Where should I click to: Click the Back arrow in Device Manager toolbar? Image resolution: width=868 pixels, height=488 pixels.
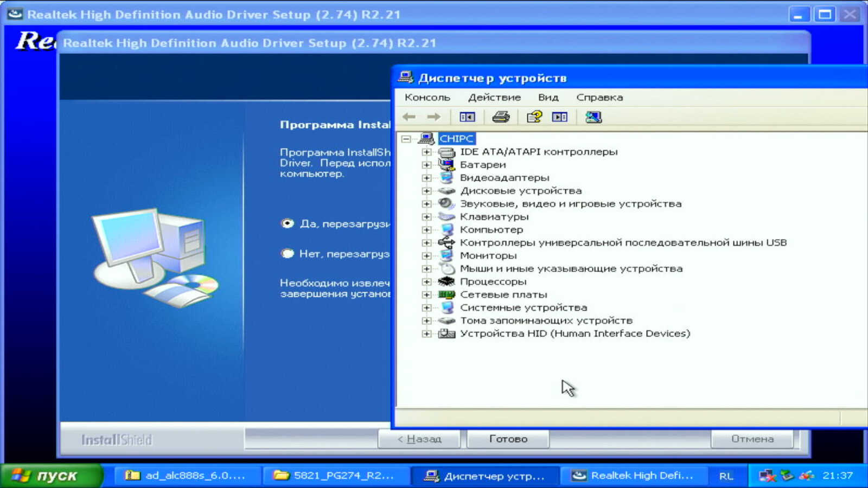[409, 117]
